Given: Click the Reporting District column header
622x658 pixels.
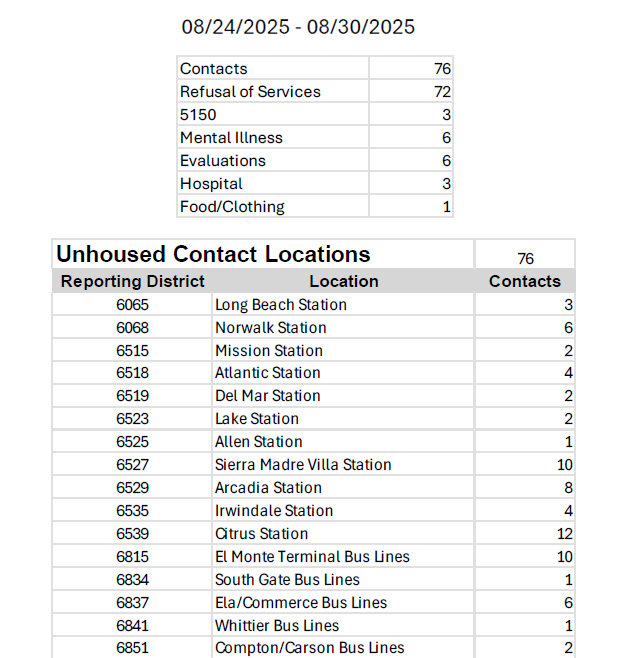Looking at the screenshot, I should click(x=133, y=281).
